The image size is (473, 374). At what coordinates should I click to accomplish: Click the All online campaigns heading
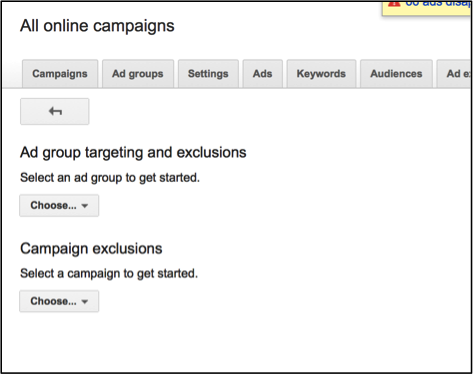[97, 26]
